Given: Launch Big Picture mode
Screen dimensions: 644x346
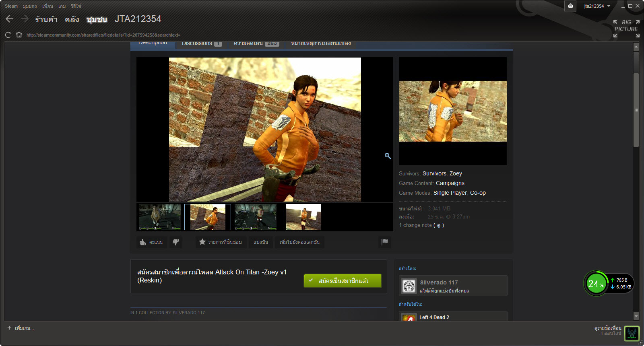Looking at the screenshot, I should (626, 29).
